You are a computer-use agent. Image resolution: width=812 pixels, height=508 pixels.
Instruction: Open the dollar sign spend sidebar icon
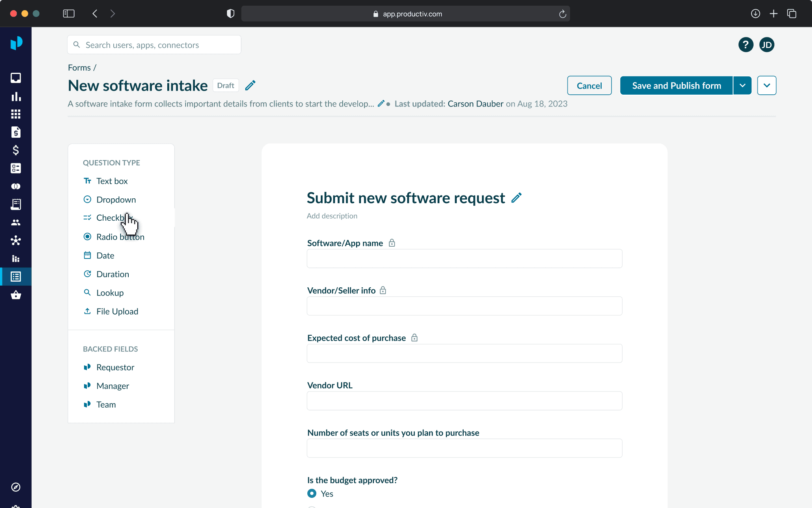click(x=16, y=150)
